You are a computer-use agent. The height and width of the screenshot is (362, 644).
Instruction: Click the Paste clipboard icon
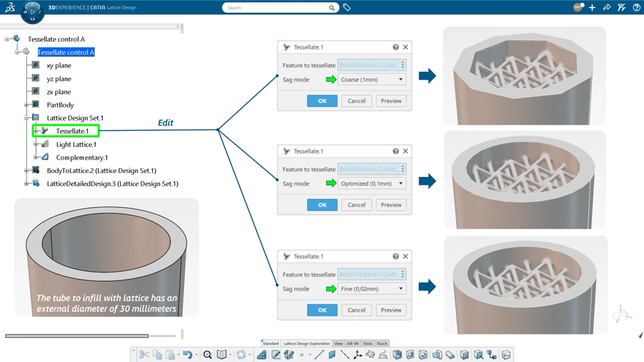point(170,355)
